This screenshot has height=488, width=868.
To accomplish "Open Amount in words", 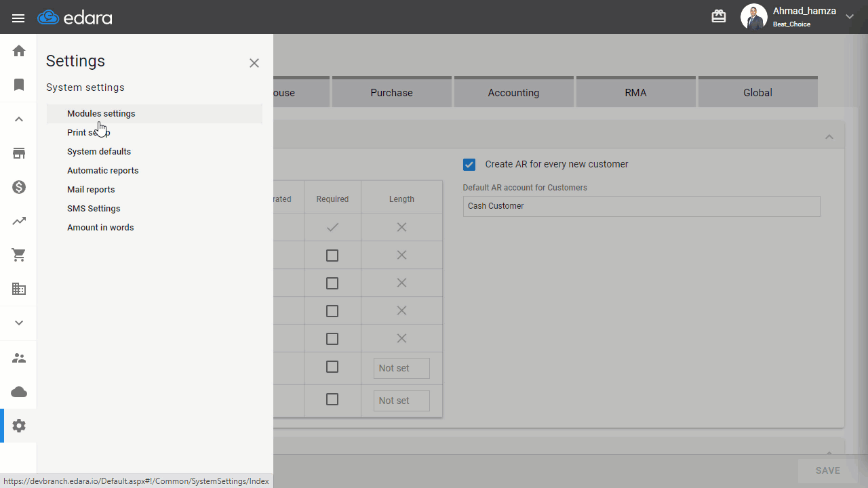I will (x=155, y=228).
